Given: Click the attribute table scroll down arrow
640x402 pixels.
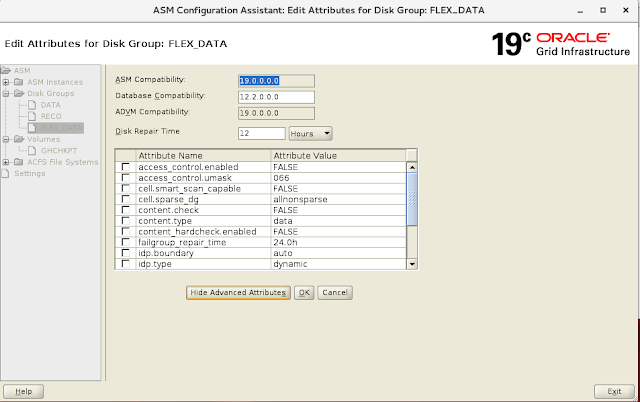Looking at the screenshot, I should [412, 264].
